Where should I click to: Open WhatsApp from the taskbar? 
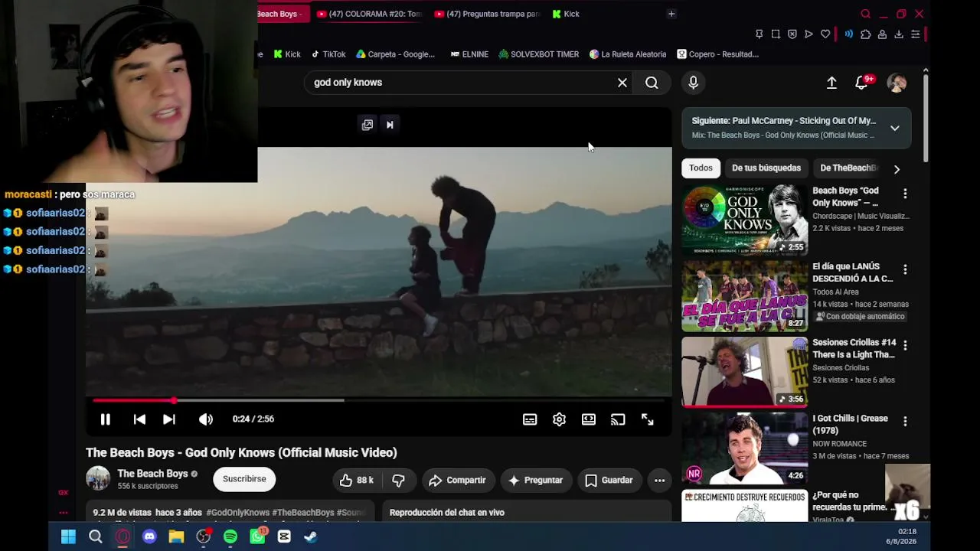(258, 536)
